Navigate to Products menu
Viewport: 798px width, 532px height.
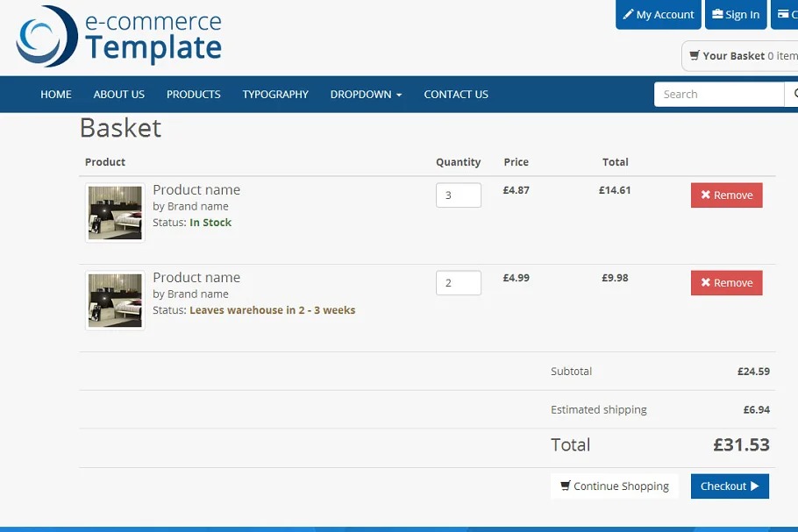[x=194, y=95]
